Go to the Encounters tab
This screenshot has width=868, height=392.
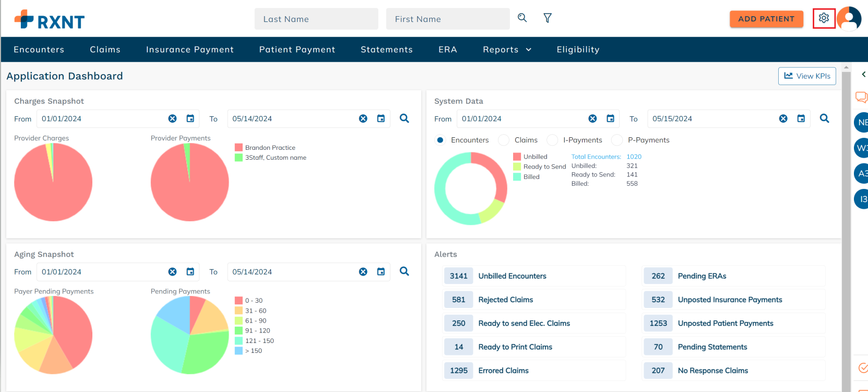click(39, 50)
